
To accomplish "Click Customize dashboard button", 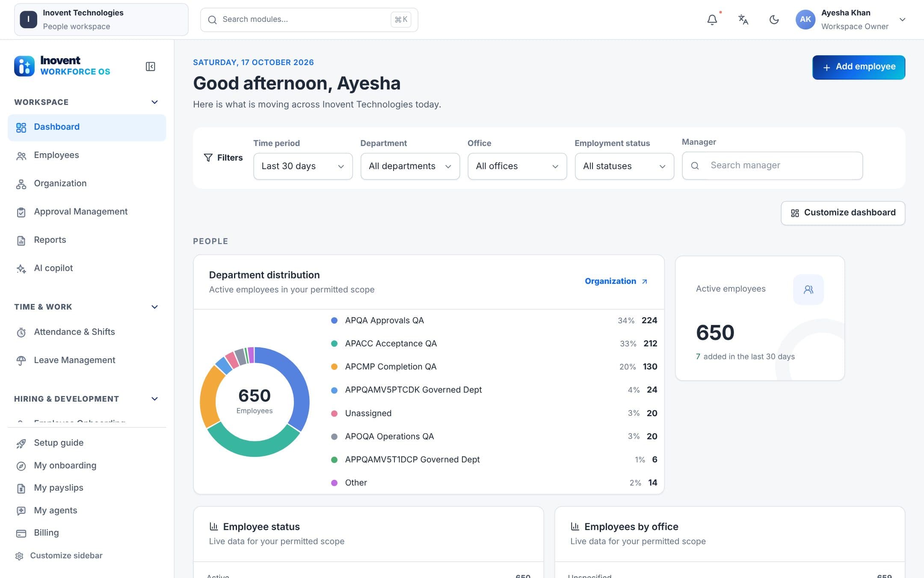I will pos(843,213).
